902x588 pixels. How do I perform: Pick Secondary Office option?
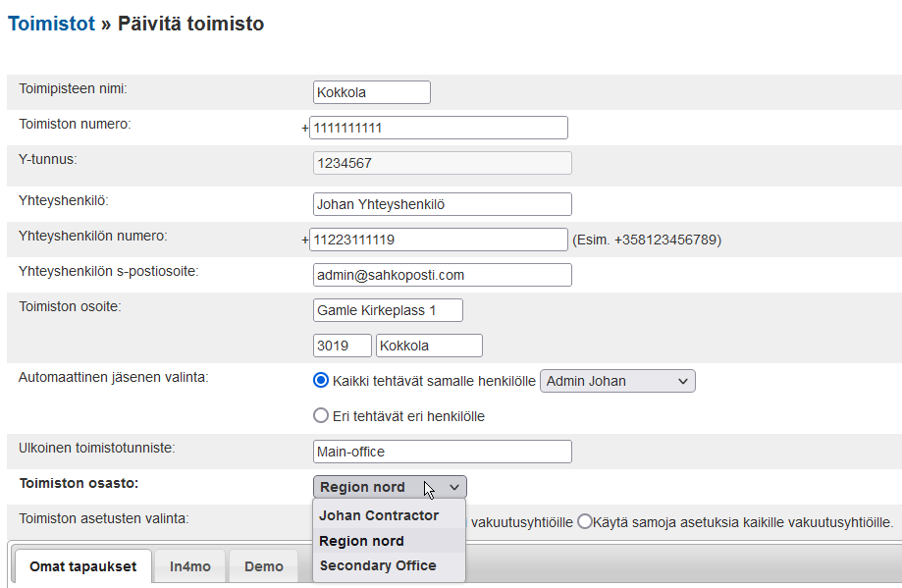378,566
